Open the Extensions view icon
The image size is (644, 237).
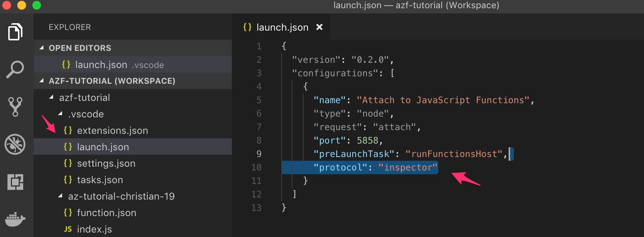tap(15, 182)
